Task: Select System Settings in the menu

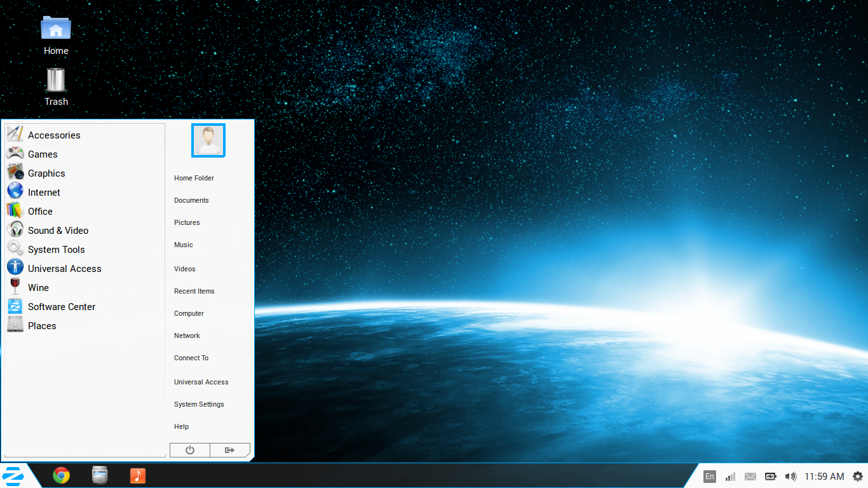Action: pyautogui.click(x=199, y=404)
